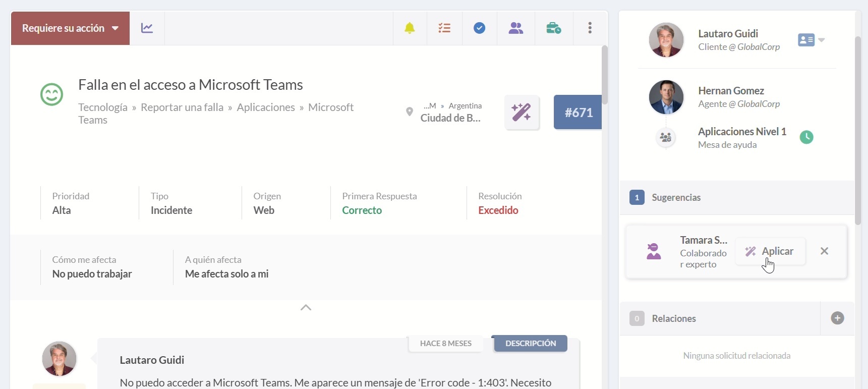Screen dimensions: 868x389
Task: Click the 'DESCRIPCIÓN' tag
Action: pos(531,343)
